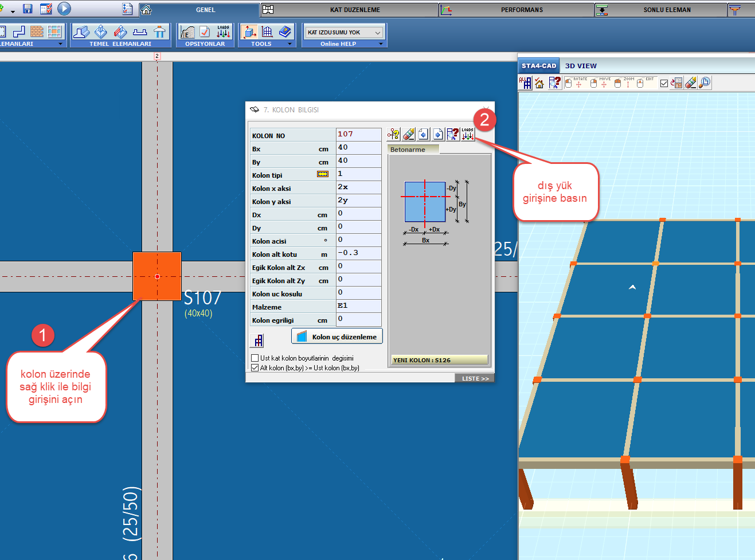Open the PERFORMANS tab

(x=521, y=10)
